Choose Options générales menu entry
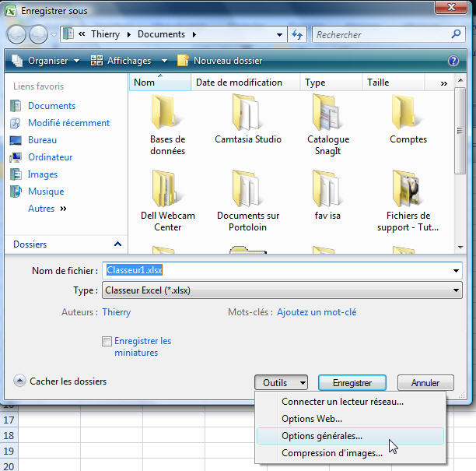Viewport: 476px width, 471px height. click(x=350, y=436)
